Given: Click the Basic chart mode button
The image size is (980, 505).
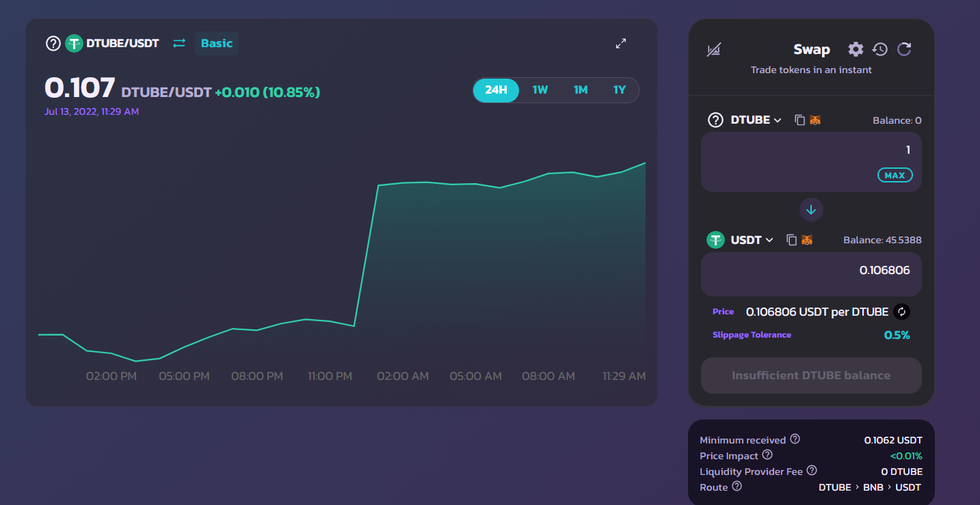Looking at the screenshot, I should pos(217,43).
